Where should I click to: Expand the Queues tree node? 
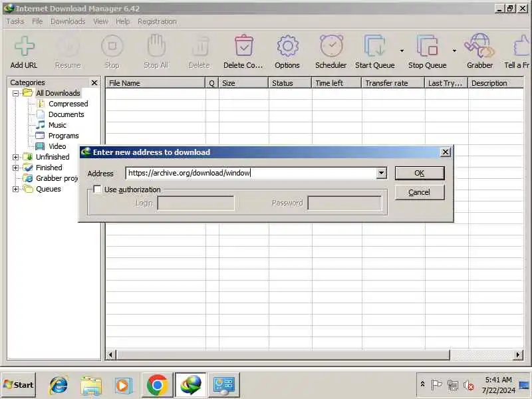coord(15,189)
